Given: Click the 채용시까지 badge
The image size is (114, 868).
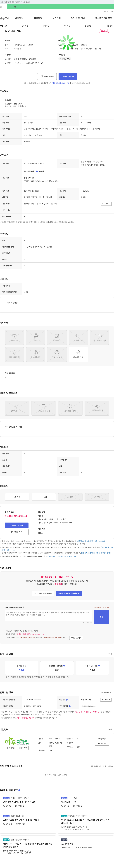Looking at the screenshot, I should (x=104, y=31).
